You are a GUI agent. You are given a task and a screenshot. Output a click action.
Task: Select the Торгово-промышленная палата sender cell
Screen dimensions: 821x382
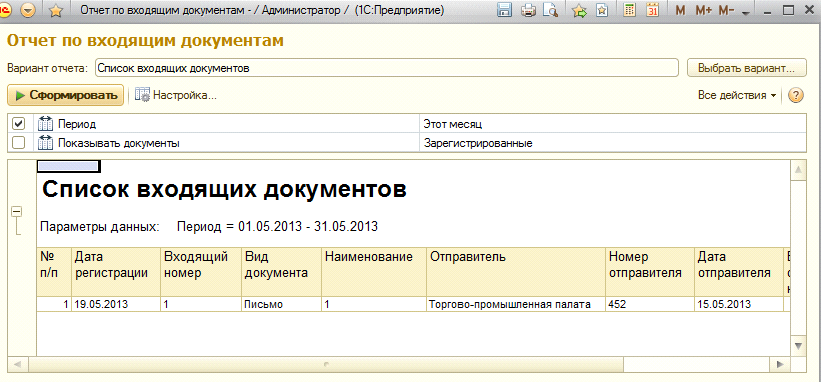coord(516,305)
